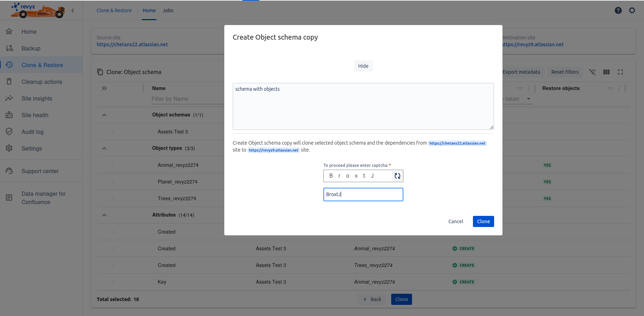This screenshot has width=644, height=316.
Task: Click the clear filters icon
Action: tap(592, 72)
